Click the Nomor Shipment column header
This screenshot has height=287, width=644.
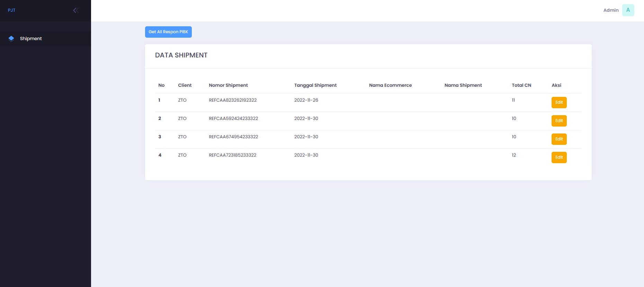coord(228,85)
